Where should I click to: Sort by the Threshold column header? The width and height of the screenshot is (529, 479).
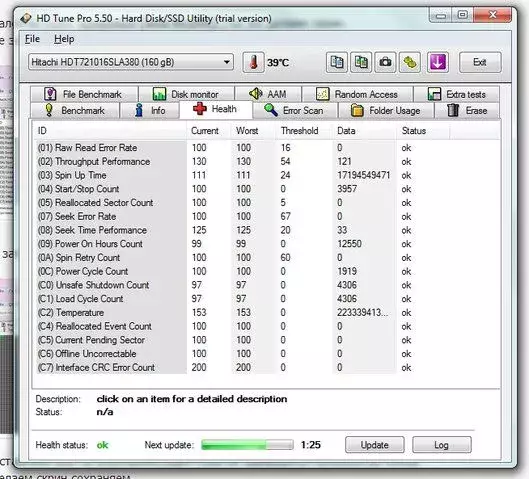(304, 131)
